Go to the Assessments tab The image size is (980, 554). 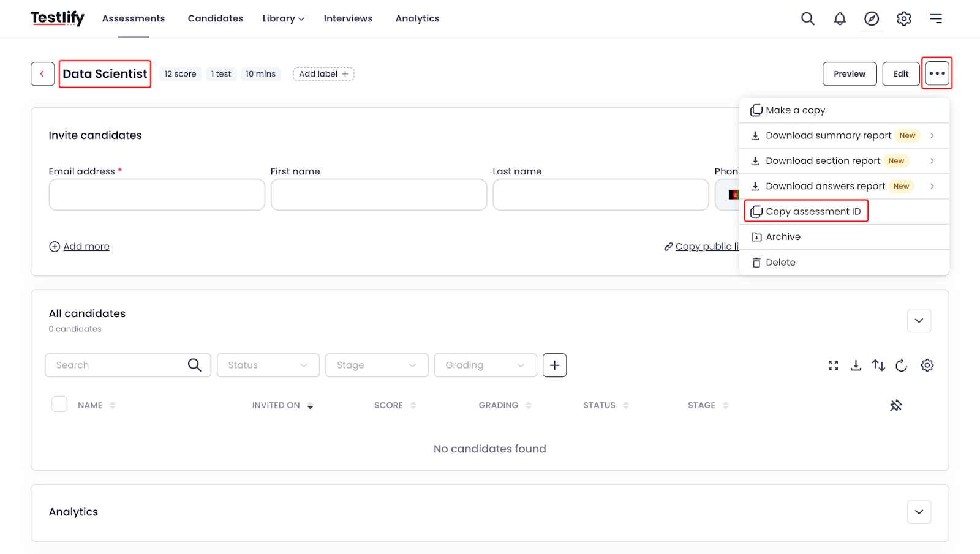click(134, 18)
